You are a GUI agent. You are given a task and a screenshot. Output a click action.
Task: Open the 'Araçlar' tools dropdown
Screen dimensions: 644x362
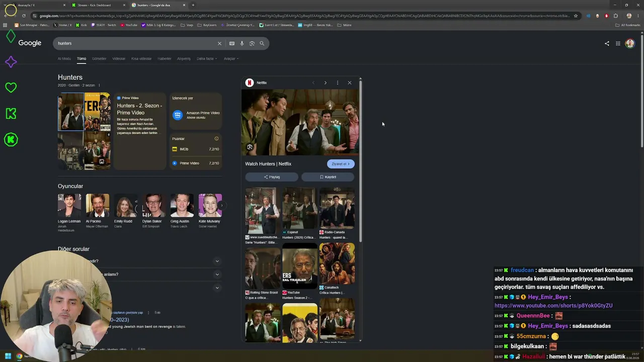[x=231, y=59]
